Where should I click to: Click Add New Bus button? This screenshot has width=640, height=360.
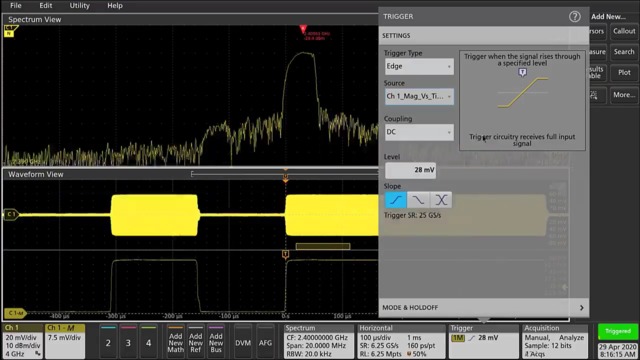(216, 342)
